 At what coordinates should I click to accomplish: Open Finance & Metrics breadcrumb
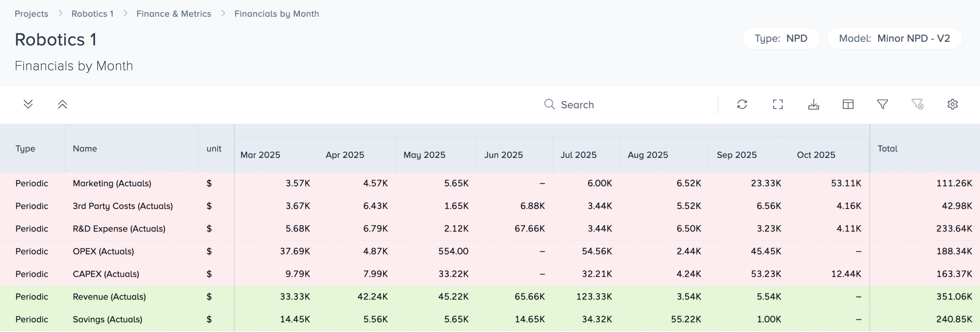(x=174, y=14)
